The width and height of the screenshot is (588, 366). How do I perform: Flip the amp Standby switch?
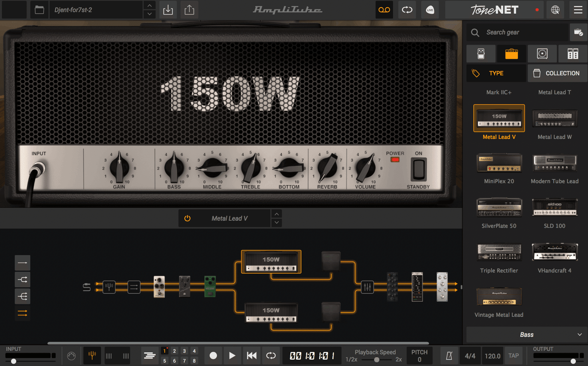(x=418, y=170)
